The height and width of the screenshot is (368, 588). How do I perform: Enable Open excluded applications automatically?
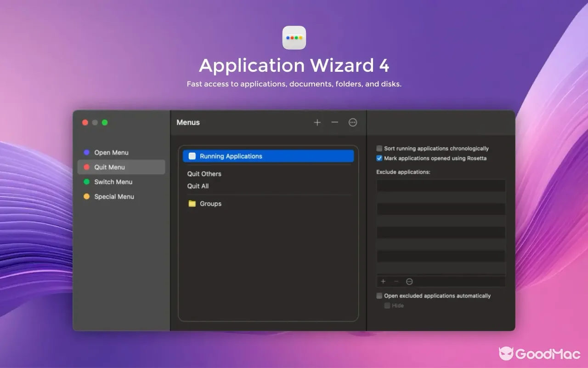coord(379,296)
